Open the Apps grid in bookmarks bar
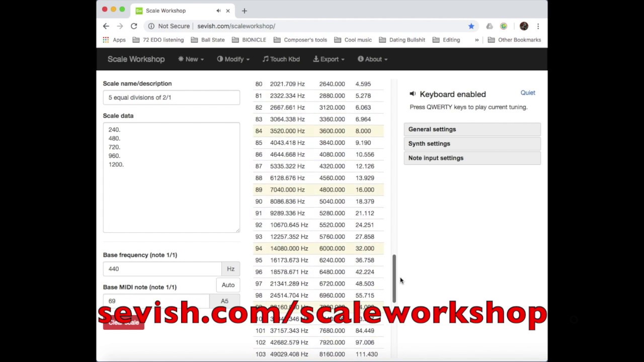Image resolution: width=644 pixels, height=362 pixels. [x=114, y=40]
